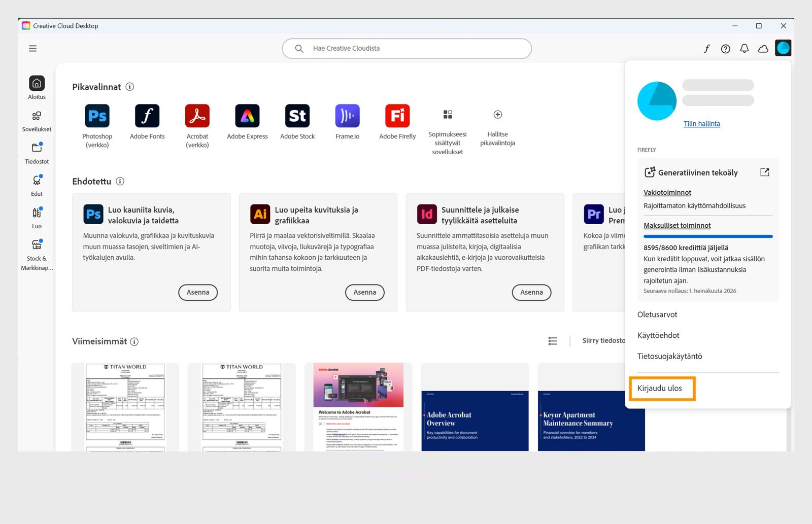Open Maksulliset toiminnot link
812x524 pixels.
[x=677, y=225]
